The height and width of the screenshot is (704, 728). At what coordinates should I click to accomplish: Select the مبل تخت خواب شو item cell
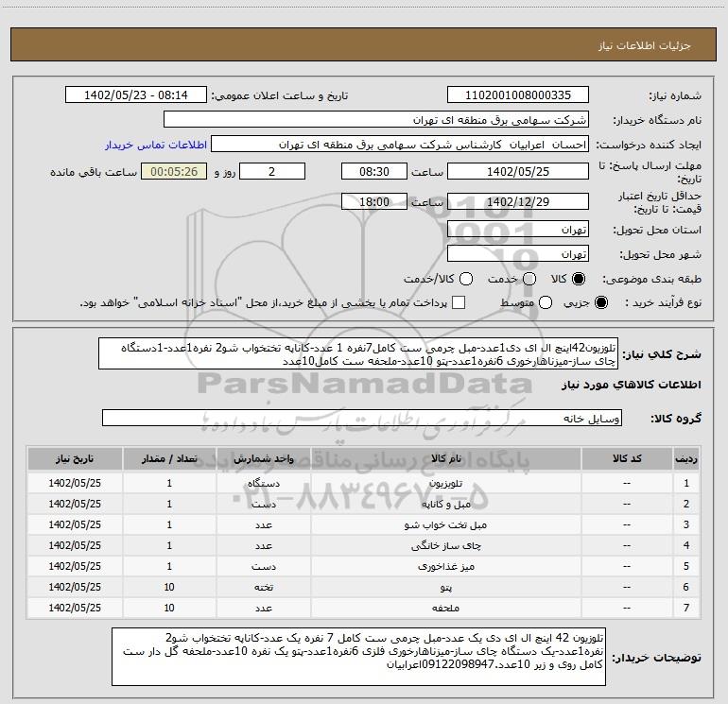(x=445, y=524)
